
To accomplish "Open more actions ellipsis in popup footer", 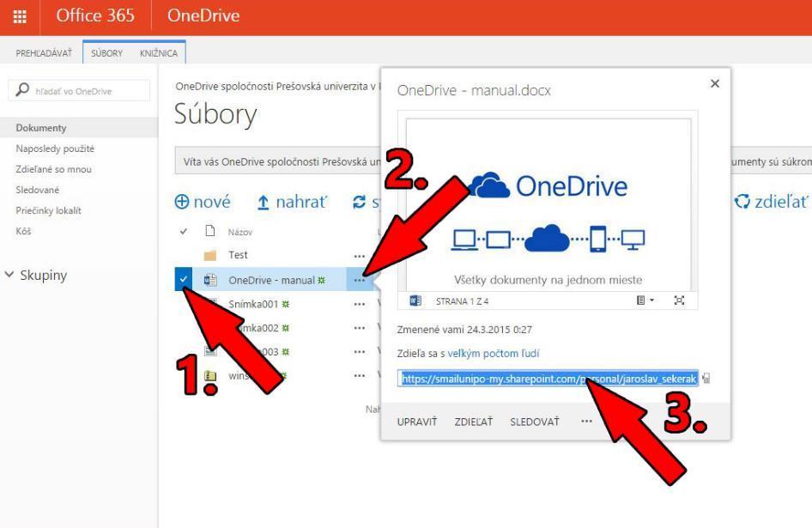I will (586, 422).
